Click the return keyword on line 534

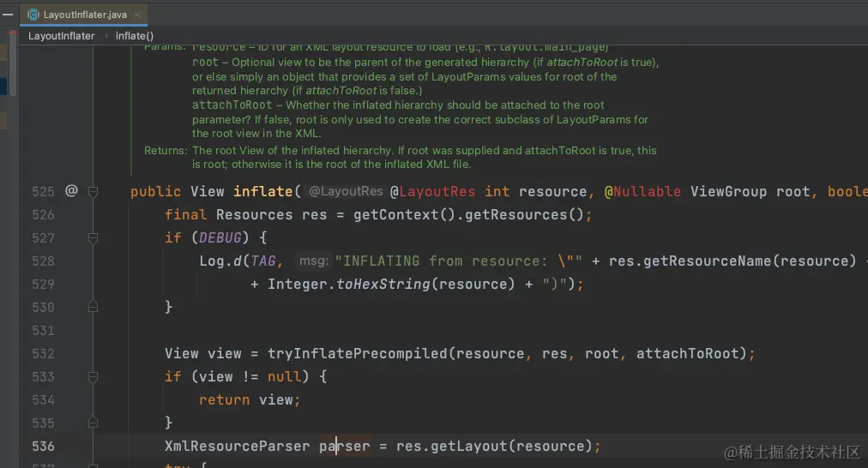coord(224,400)
